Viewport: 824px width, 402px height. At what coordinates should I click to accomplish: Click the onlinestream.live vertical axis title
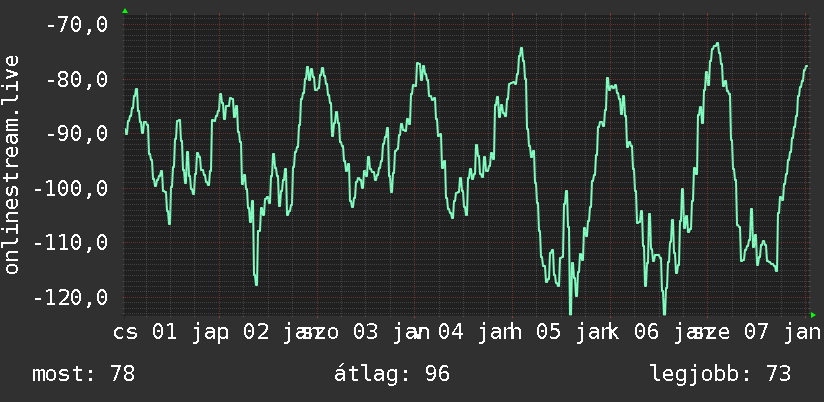[x=11, y=164]
